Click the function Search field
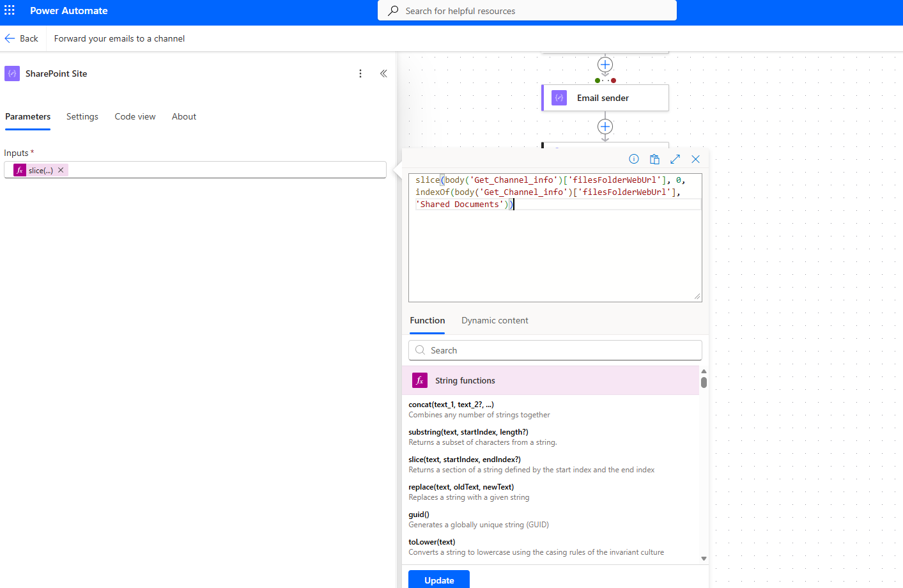 (x=555, y=350)
